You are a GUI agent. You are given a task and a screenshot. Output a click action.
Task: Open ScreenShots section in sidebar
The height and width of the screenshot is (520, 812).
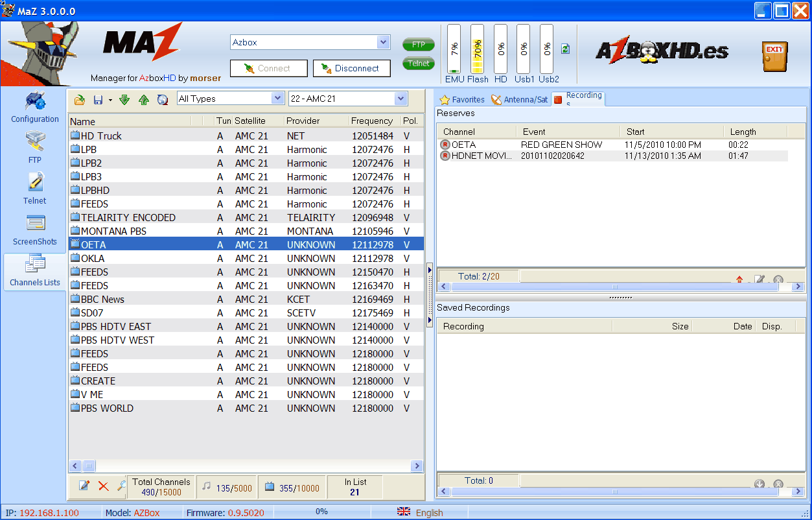35,230
